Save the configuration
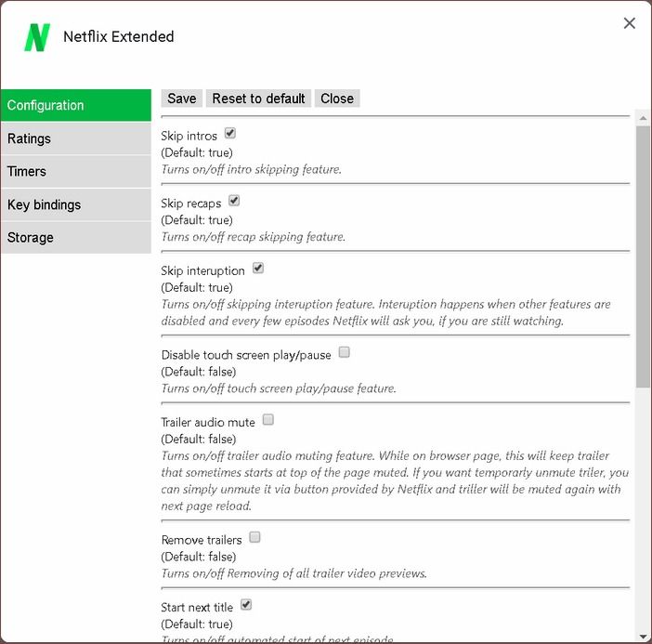Viewport: 652px width, 644px height. pyautogui.click(x=182, y=99)
